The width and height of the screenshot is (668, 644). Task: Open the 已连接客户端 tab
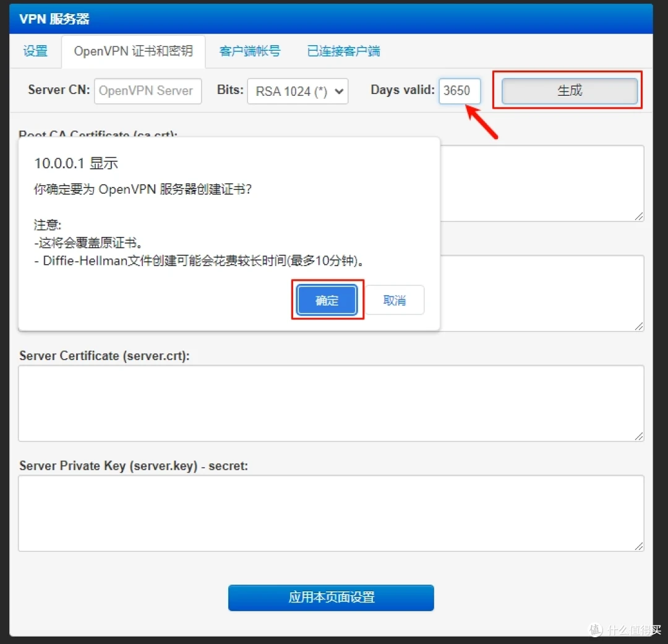point(343,51)
